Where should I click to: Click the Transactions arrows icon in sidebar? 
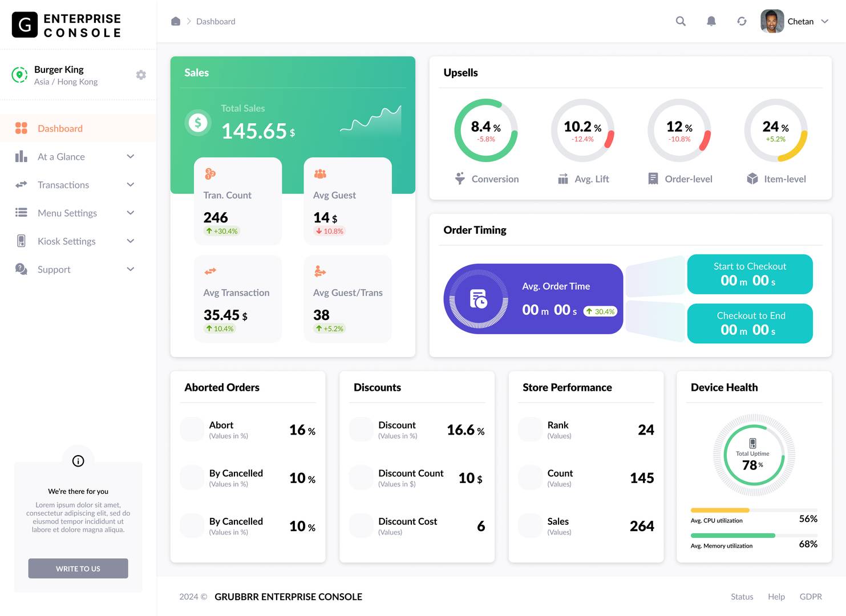(21, 185)
